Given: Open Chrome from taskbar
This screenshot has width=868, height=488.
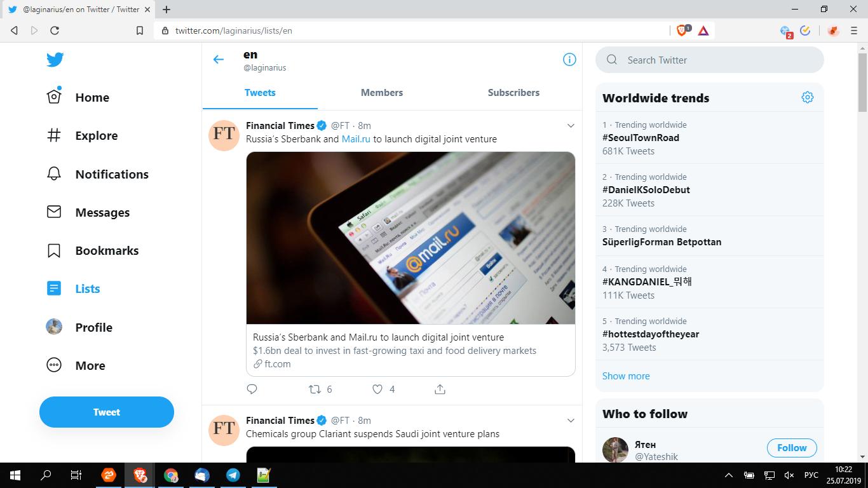Looking at the screenshot, I should coord(171,475).
